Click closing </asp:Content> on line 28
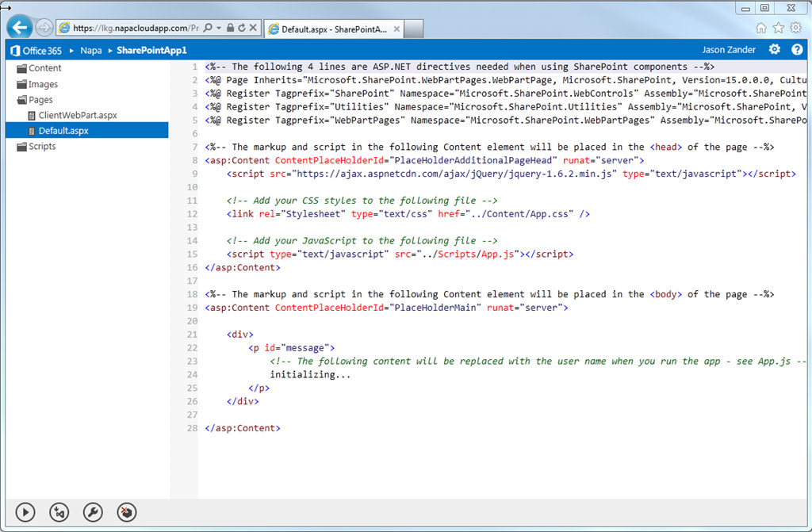Image resolution: width=812 pixels, height=532 pixels. (x=243, y=428)
